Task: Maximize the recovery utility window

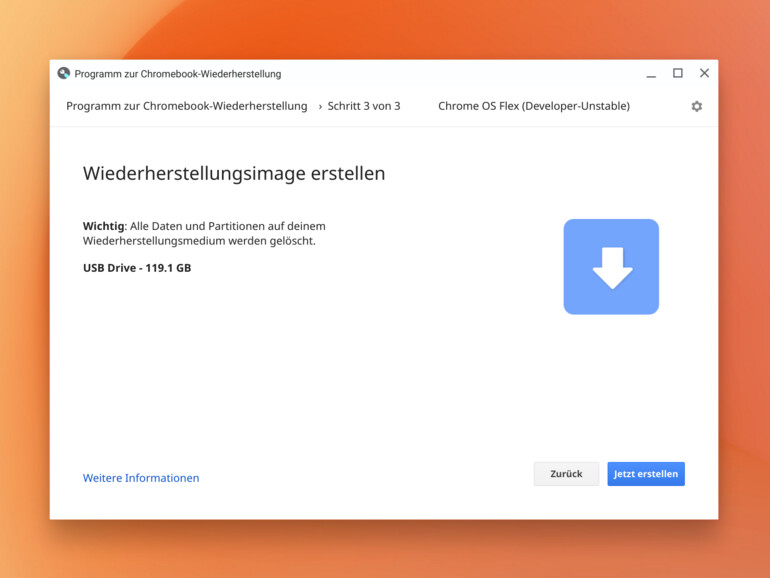Action: coord(678,73)
